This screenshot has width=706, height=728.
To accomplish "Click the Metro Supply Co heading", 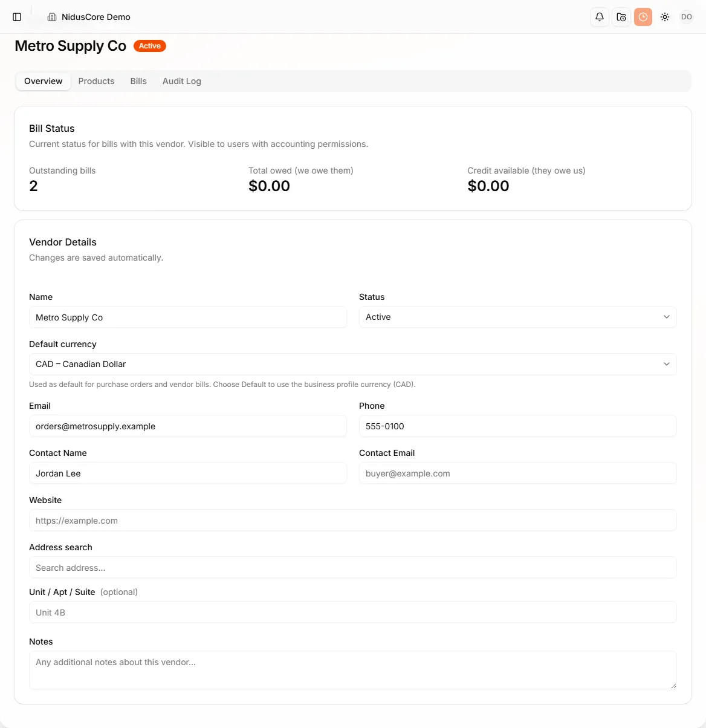I will pos(70,46).
